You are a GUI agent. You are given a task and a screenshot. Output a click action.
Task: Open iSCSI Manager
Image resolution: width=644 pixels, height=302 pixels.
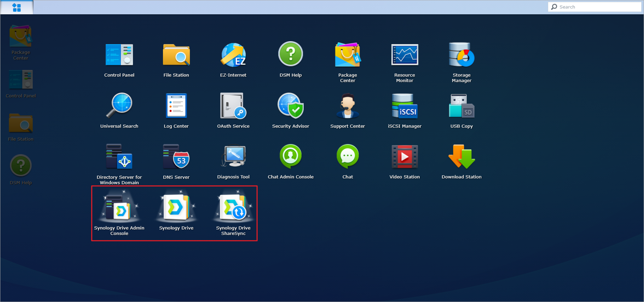[404, 107]
